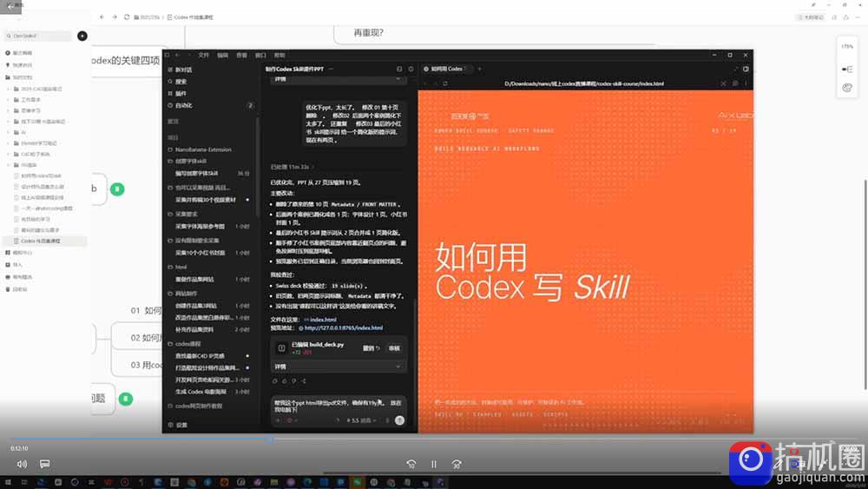Screen dimensions: 868x489
Task: Open the Windows Start button
Action: (x=9, y=482)
